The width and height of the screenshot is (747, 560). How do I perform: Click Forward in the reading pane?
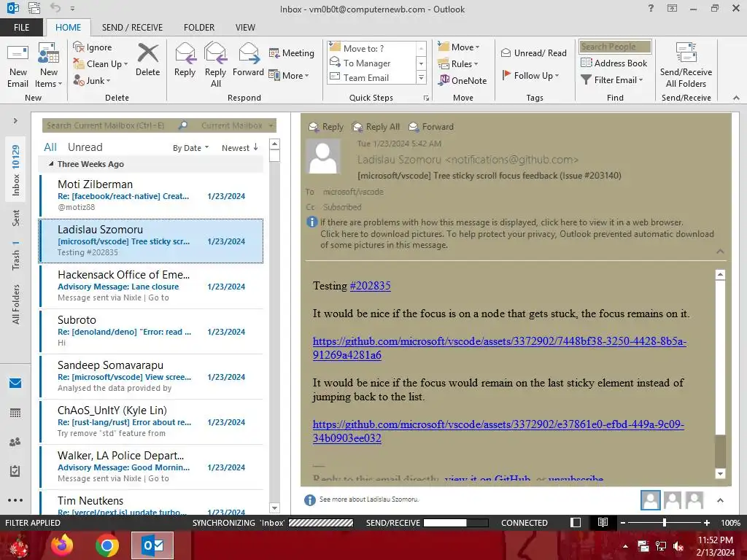click(x=431, y=127)
